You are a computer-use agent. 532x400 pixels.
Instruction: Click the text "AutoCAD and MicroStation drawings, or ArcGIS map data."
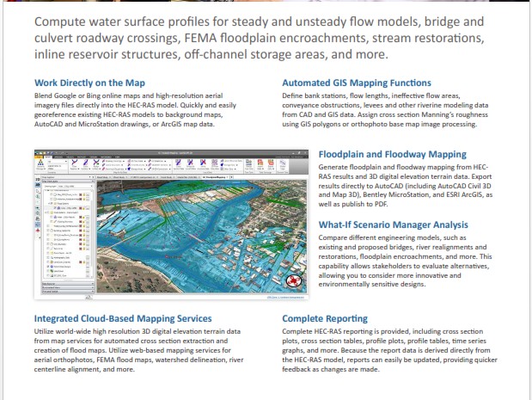click(124, 124)
